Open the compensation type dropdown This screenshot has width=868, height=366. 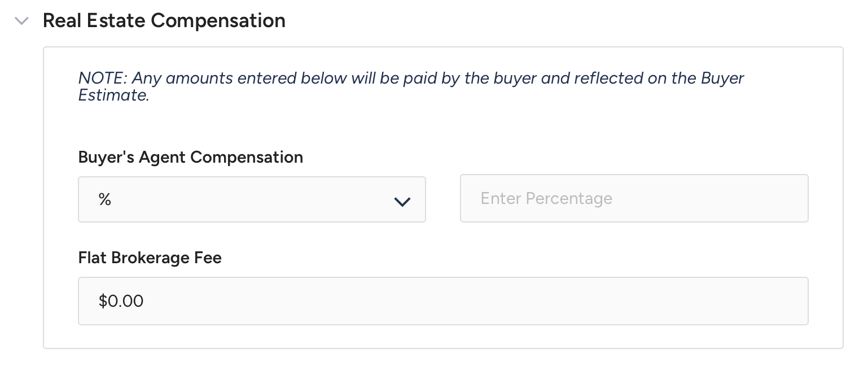(x=252, y=199)
